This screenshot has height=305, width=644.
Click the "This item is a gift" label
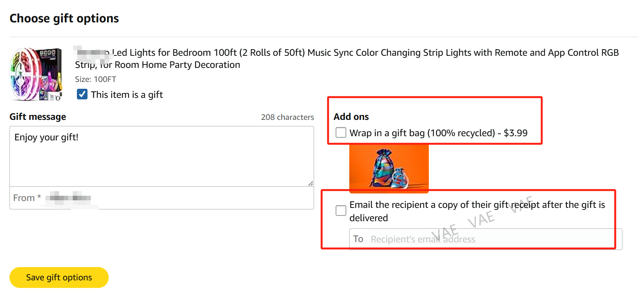click(x=127, y=94)
